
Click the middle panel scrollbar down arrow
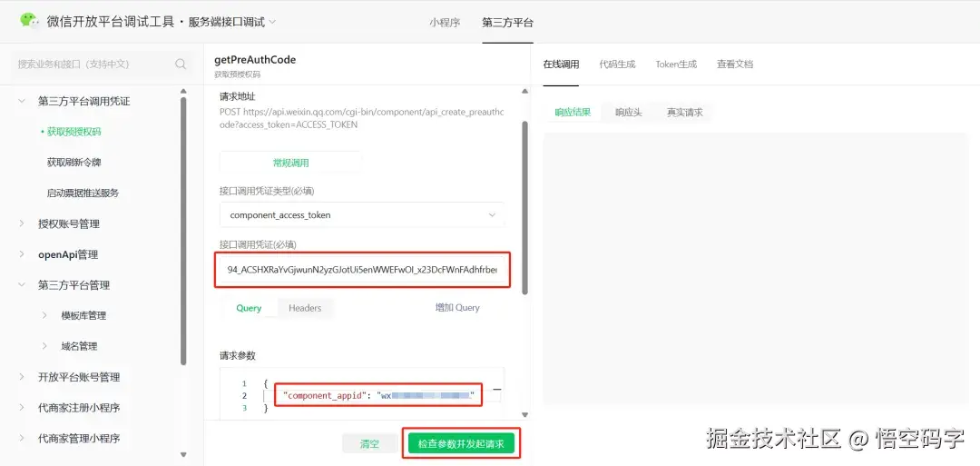525,414
